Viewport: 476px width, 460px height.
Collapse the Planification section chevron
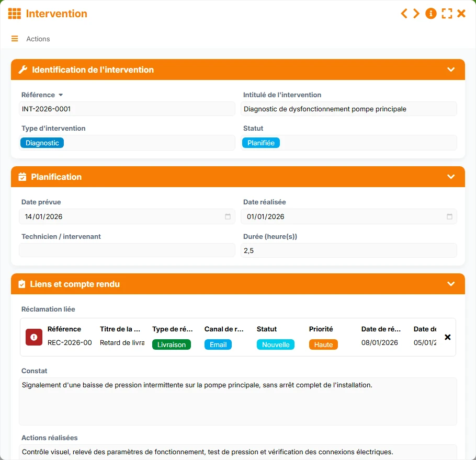(451, 177)
